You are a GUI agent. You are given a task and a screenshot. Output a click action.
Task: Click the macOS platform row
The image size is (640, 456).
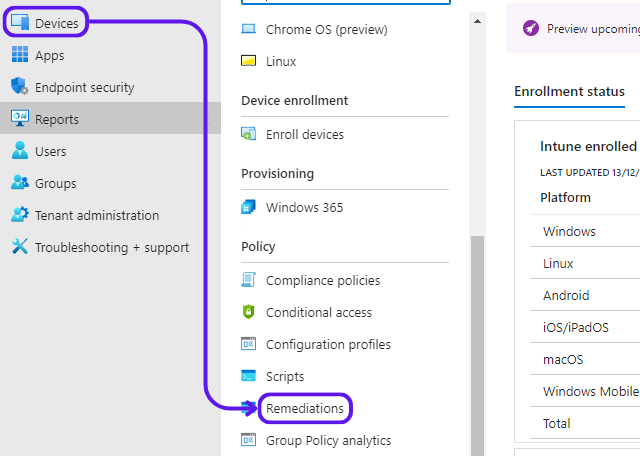[585, 359]
